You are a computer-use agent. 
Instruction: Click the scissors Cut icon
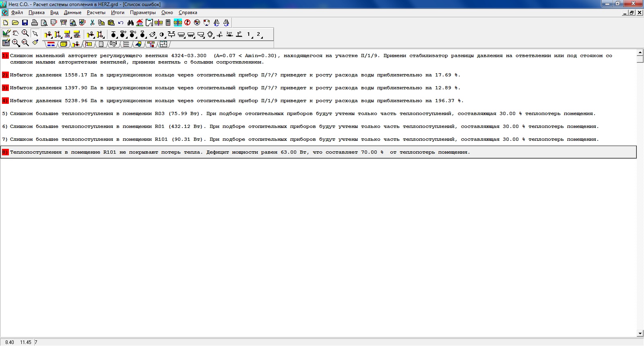click(x=92, y=23)
